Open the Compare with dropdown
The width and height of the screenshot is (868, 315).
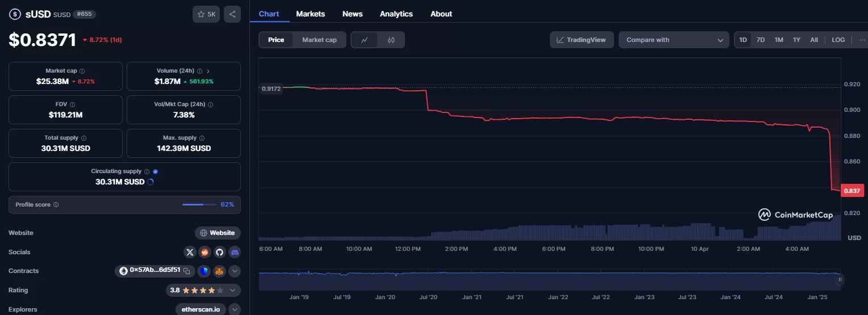point(673,40)
